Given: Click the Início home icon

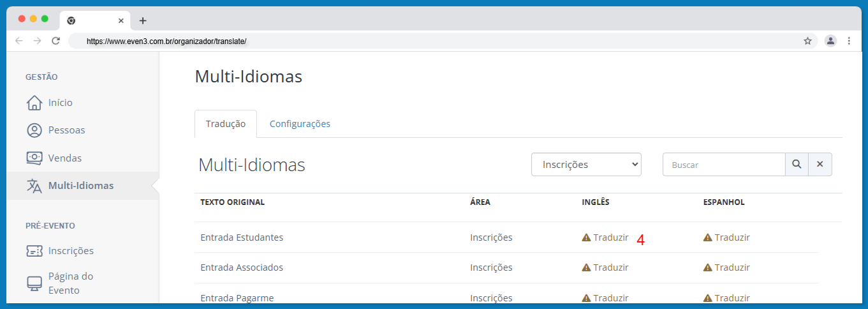Looking at the screenshot, I should pos(34,103).
